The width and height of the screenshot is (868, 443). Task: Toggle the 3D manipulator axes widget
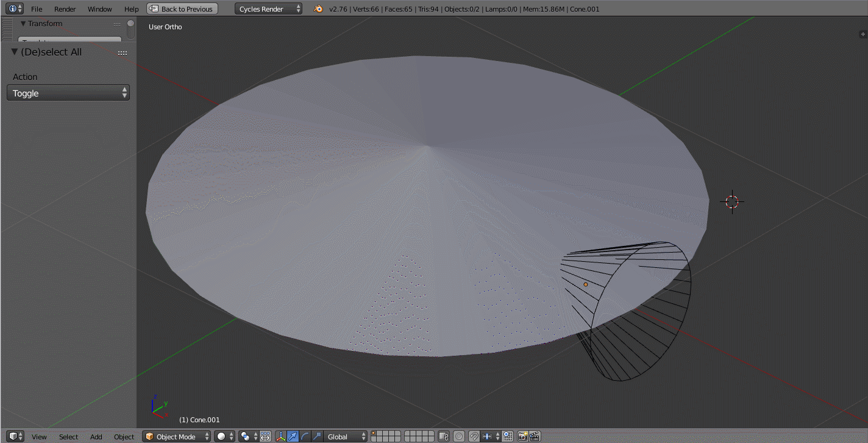click(x=281, y=436)
